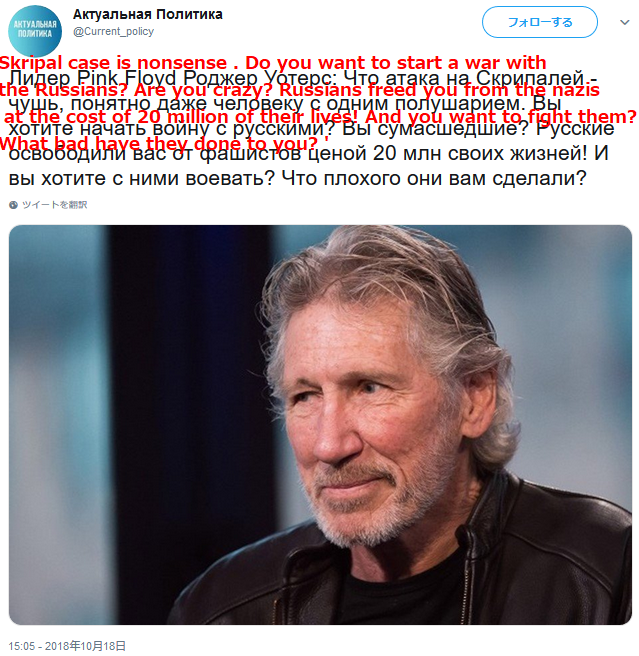Visit the @Current_policy handle link
This screenshot has width=639, height=656.
[x=113, y=32]
